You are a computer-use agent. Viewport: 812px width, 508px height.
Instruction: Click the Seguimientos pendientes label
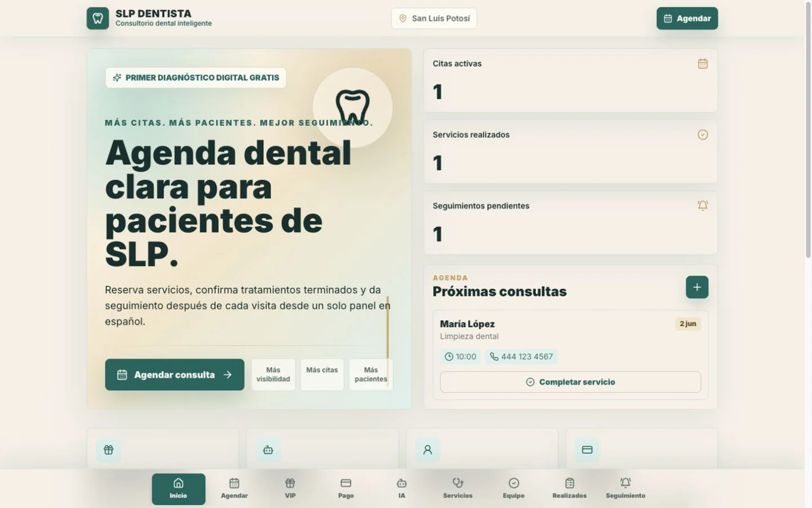(x=481, y=206)
